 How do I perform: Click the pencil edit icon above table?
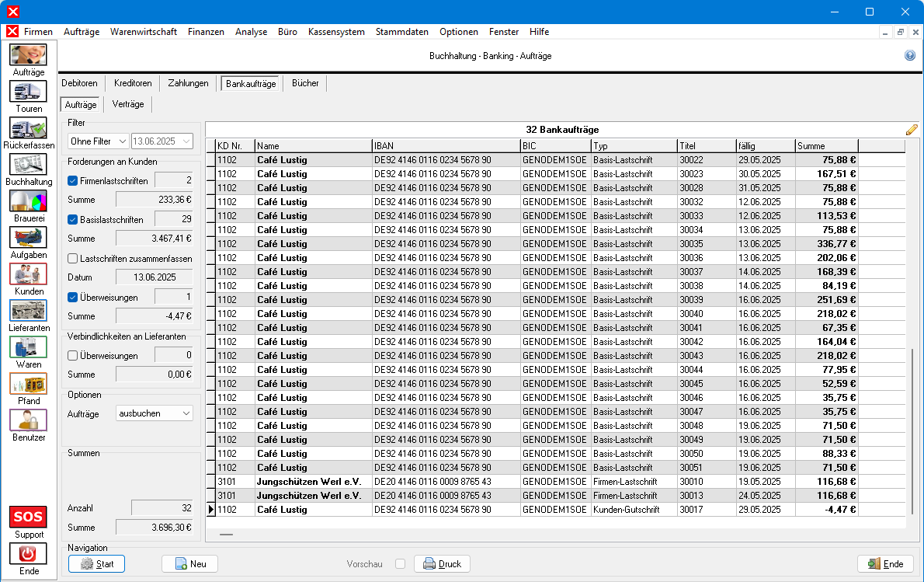(x=912, y=130)
